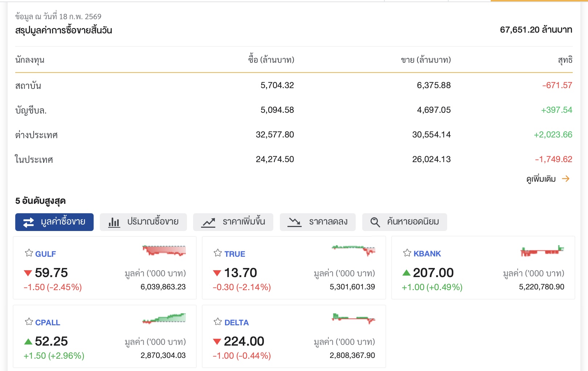The width and height of the screenshot is (588, 371).
Task: Toggle favorite star for TRUE stock
Action: (x=218, y=253)
